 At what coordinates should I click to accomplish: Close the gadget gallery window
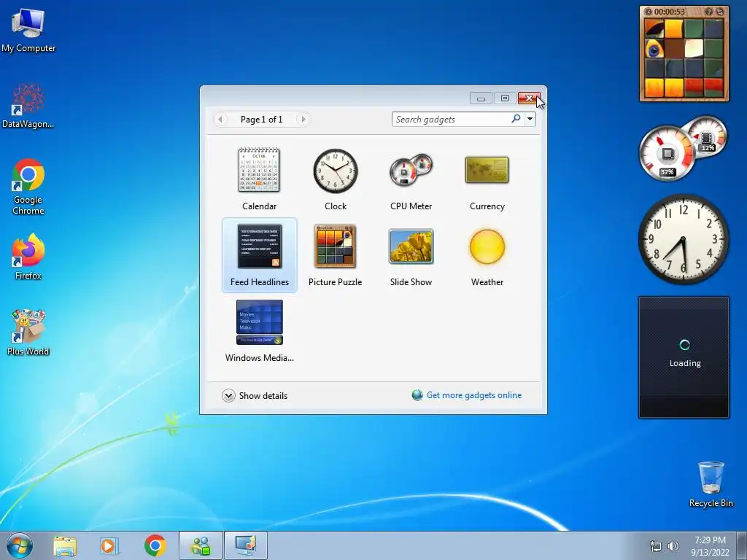pyautogui.click(x=529, y=98)
